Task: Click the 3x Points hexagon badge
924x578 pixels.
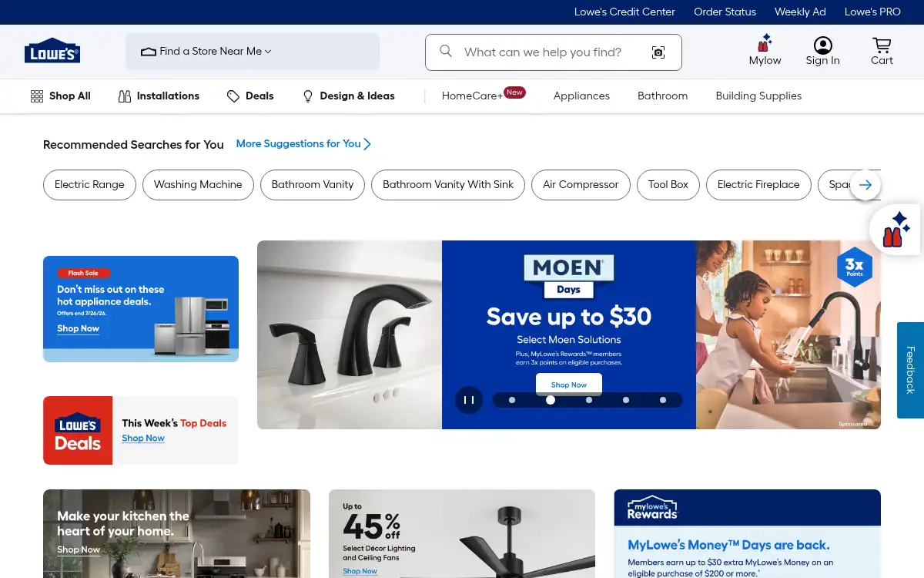Action: pos(854,267)
